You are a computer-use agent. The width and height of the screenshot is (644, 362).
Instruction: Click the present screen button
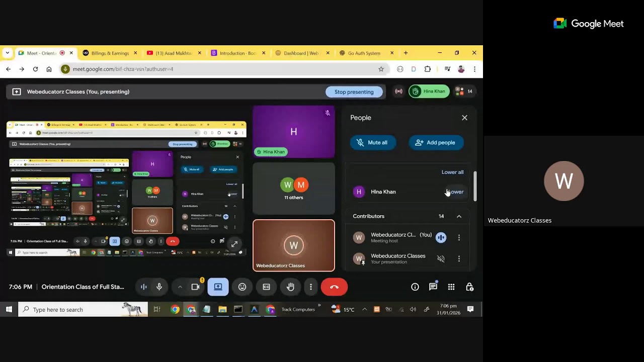(x=218, y=287)
